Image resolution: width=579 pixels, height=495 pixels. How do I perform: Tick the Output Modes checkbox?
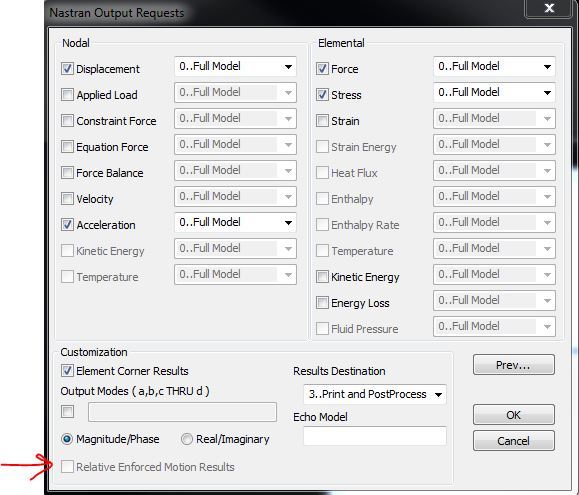point(67,412)
